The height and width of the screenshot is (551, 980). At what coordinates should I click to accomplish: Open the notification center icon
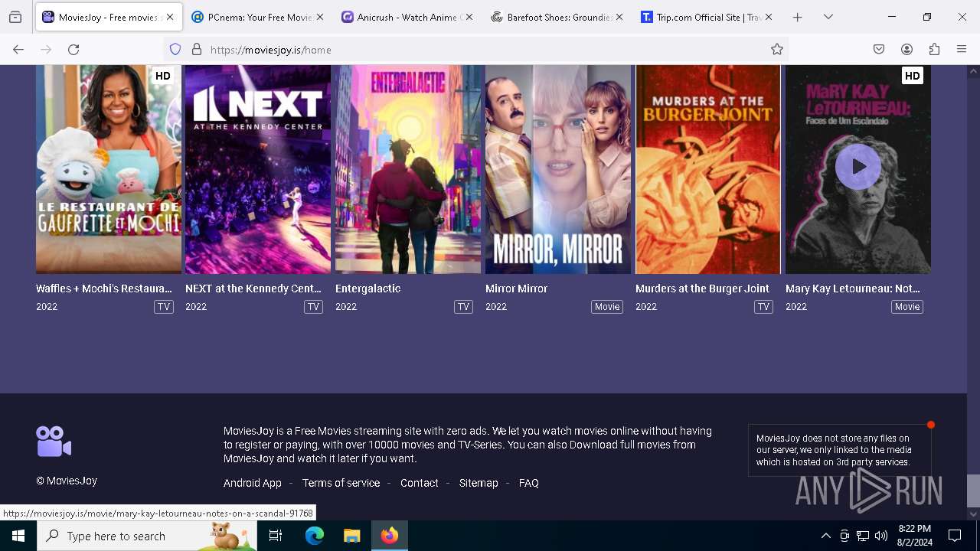(x=955, y=536)
